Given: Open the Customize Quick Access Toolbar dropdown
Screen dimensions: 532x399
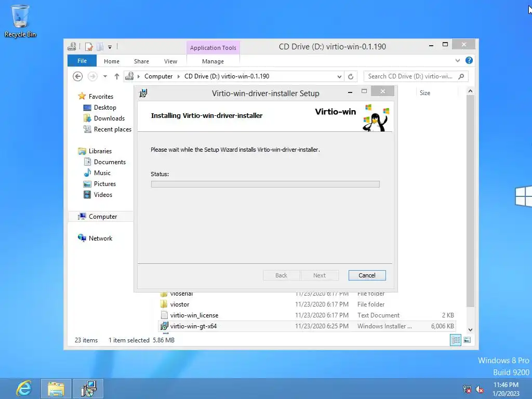Looking at the screenshot, I should (x=110, y=47).
